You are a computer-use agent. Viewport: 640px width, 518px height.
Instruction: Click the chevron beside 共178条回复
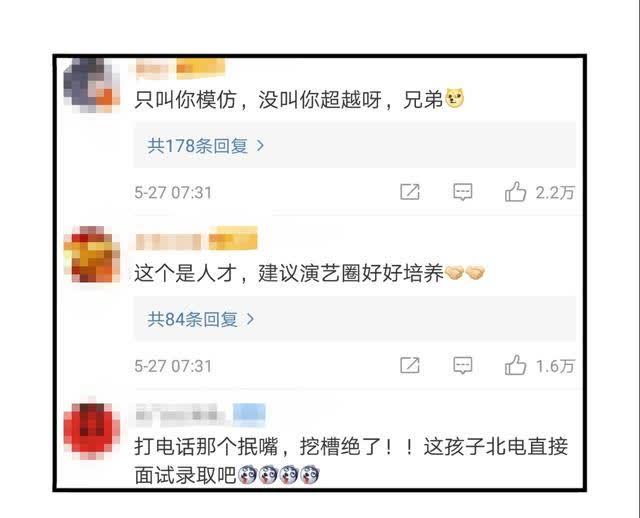click(260, 145)
